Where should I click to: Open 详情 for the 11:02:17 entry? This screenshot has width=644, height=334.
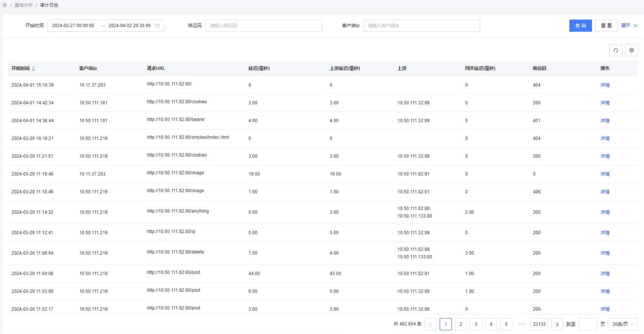[x=605, y=309]
